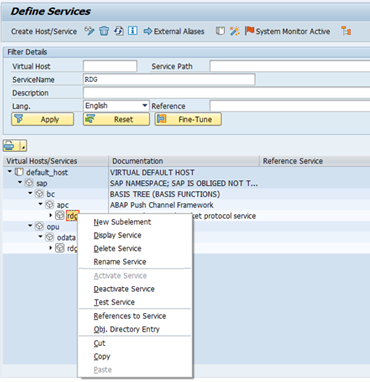This screenshot has height=382, width=370.
Task: Collapse the sap tree node
Action: [20, 182]
